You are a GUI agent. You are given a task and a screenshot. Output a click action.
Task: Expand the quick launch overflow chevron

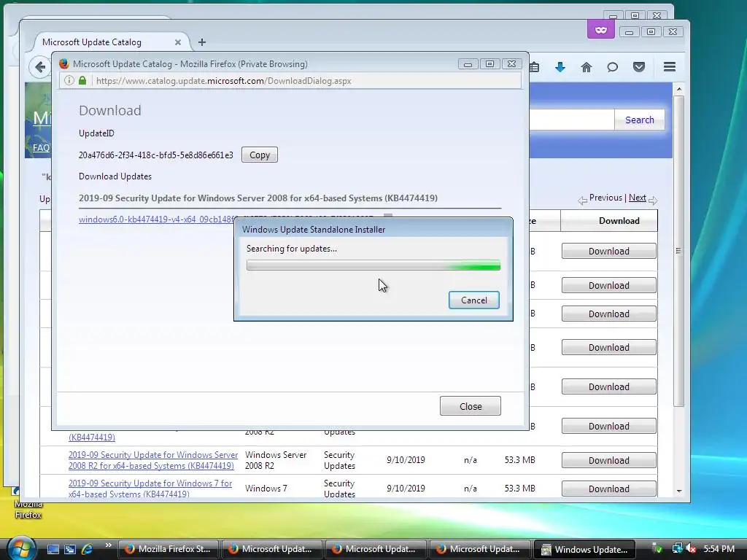tap(108, 545)
